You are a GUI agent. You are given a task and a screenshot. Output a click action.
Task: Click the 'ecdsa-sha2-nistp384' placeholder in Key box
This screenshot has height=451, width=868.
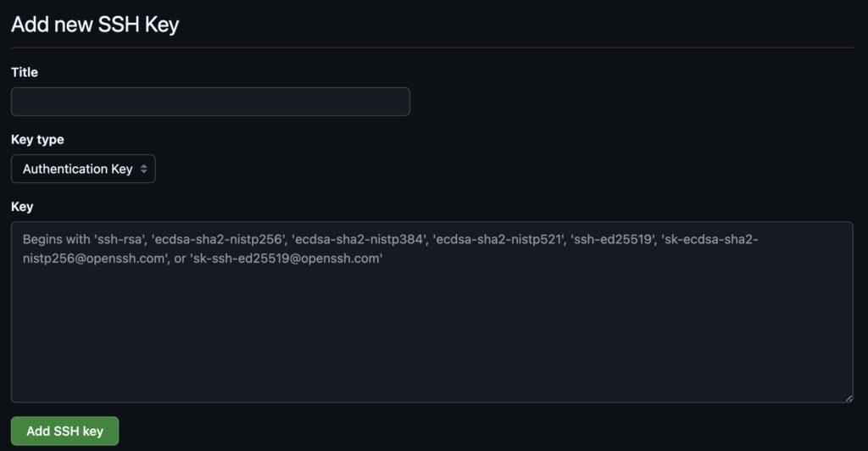pyautogui.click(x=359, y=240)
